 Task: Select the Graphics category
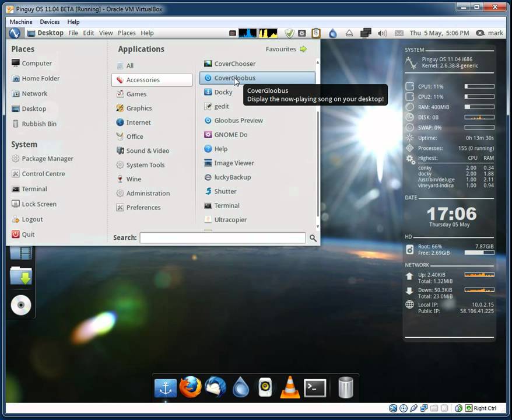click(152, 108)
